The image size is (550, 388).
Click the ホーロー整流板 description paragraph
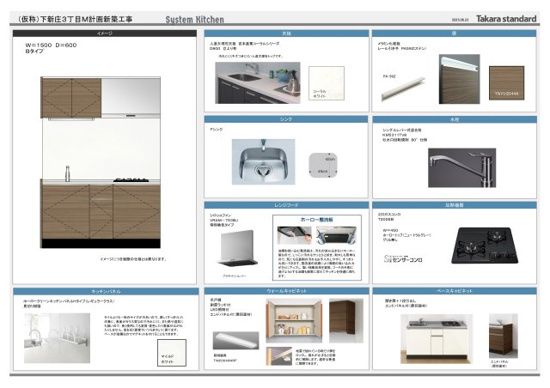click(x=317, y=263)
